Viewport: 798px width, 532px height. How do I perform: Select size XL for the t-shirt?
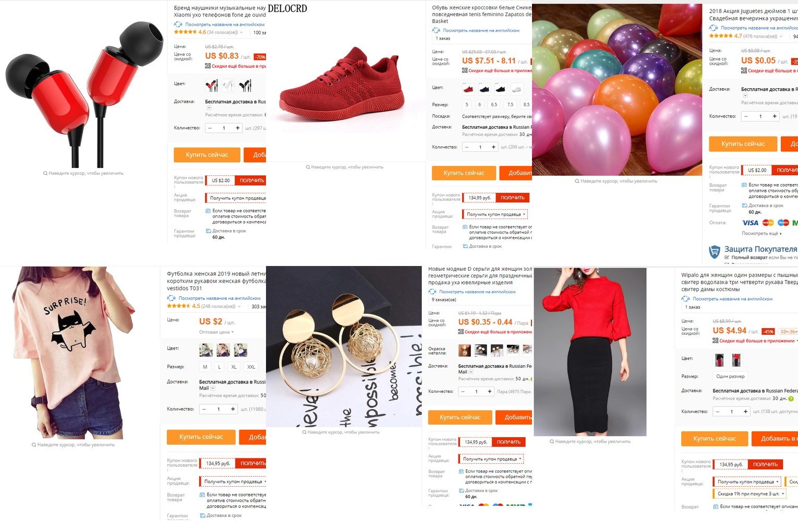[234, 367]
